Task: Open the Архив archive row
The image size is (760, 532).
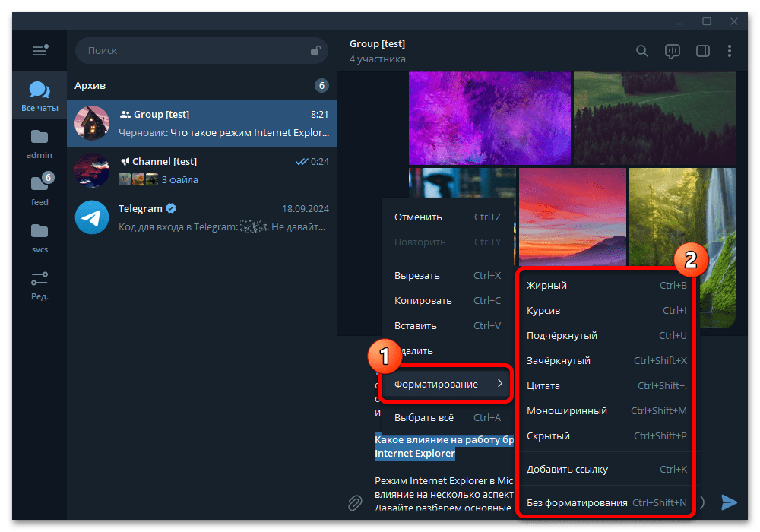Action: 201,86
